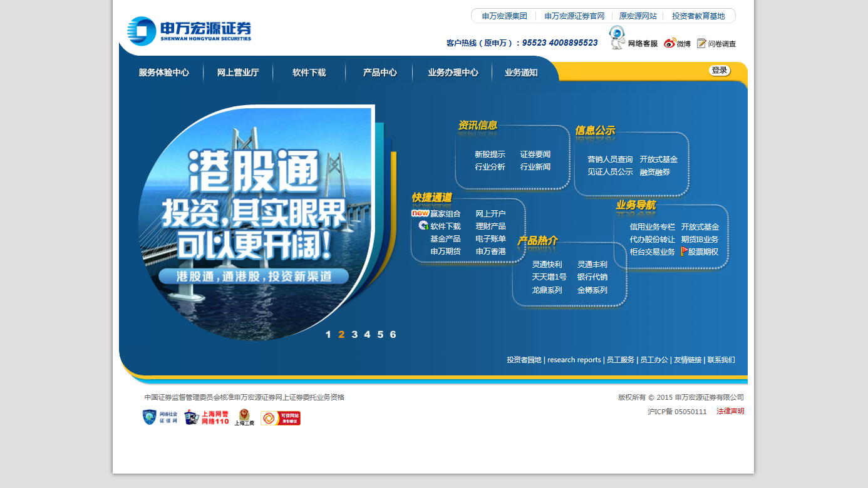Screen dimensions: 868x488
Task: Go to 投资者教育基地 link
Action: [x=698, y=16]
